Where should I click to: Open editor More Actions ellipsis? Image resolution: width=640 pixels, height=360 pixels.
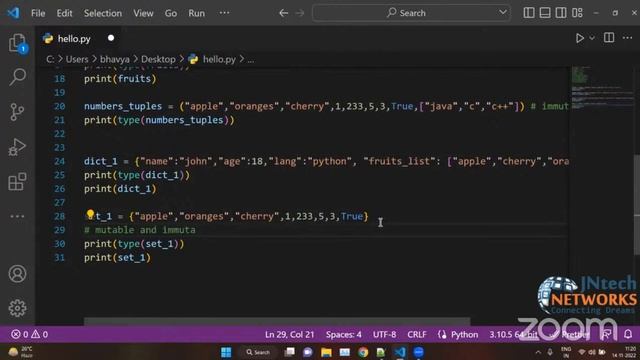(x=627, y=38)
